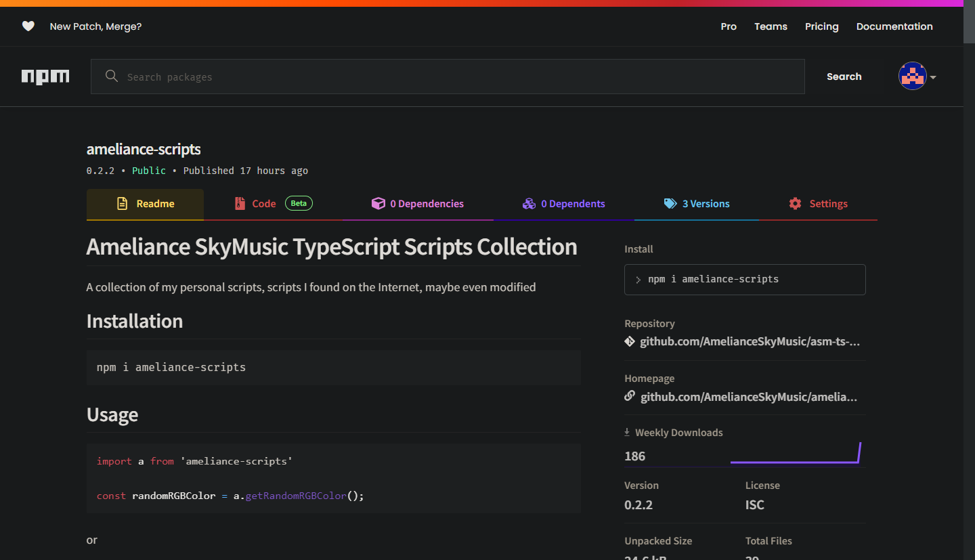Switch to the Readme tab

click(x=145, y=204)
